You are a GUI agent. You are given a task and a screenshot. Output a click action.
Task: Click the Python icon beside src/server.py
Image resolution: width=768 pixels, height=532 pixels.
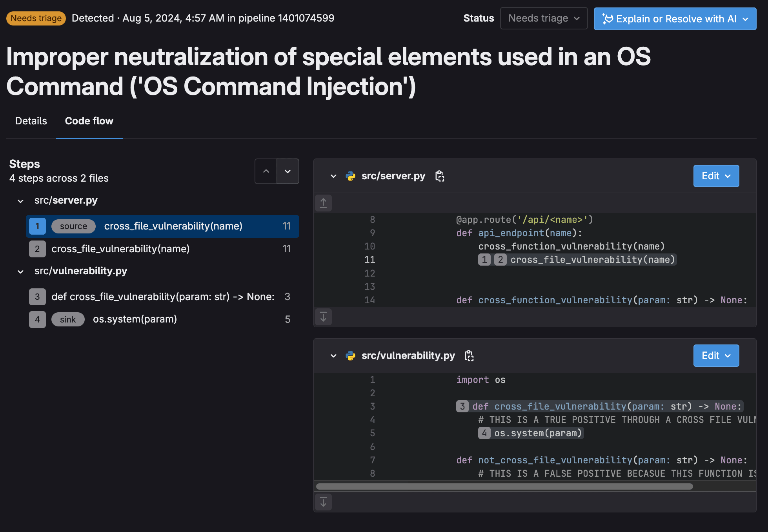point(350,176)
